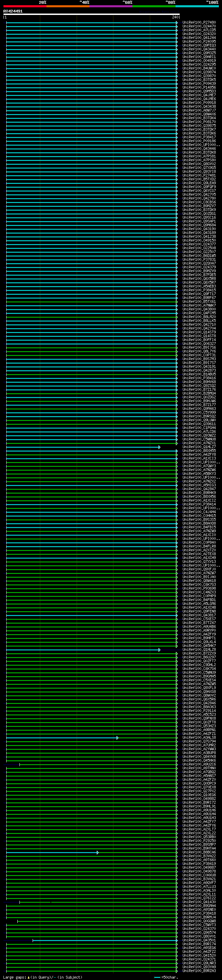Select the UniRef100_C4J4H4 label

[199, 512]
